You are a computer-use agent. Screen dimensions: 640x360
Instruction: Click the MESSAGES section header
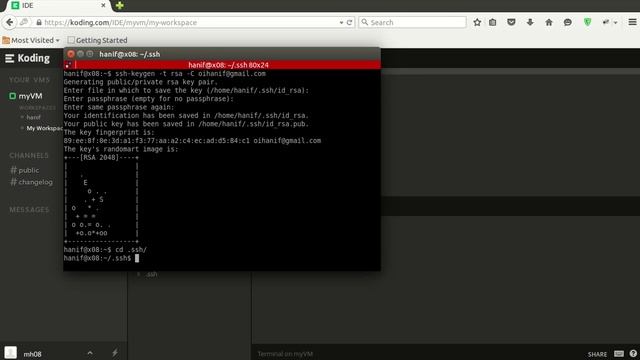(x=29, y=210)
